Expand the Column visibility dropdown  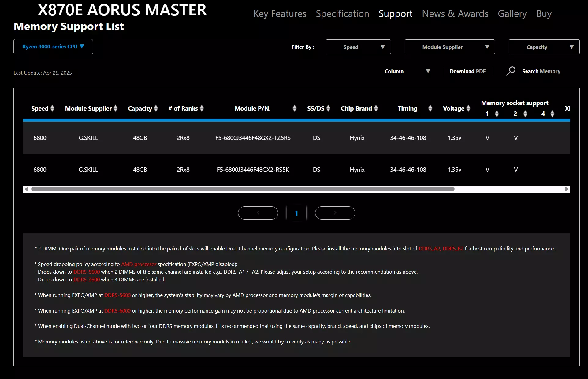tap(407, 71)
